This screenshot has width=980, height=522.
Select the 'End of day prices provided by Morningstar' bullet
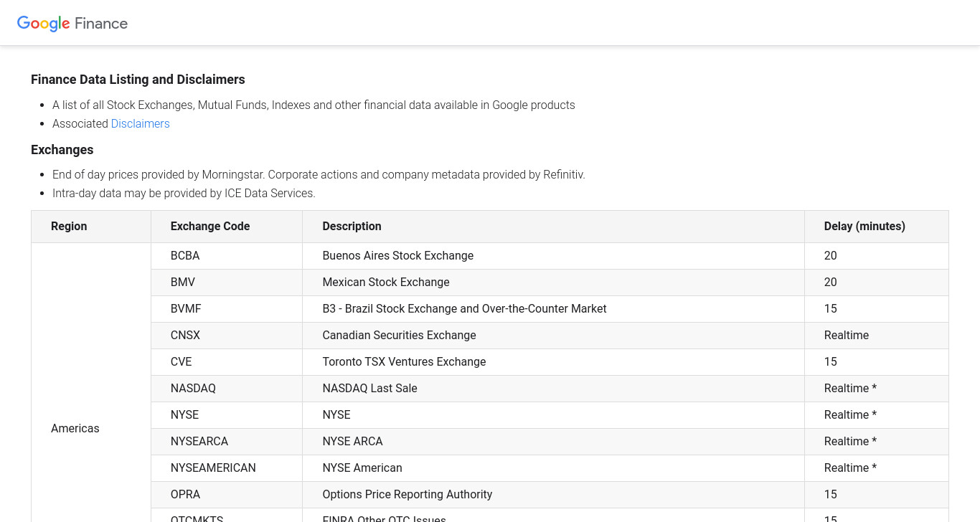(319, 175)
